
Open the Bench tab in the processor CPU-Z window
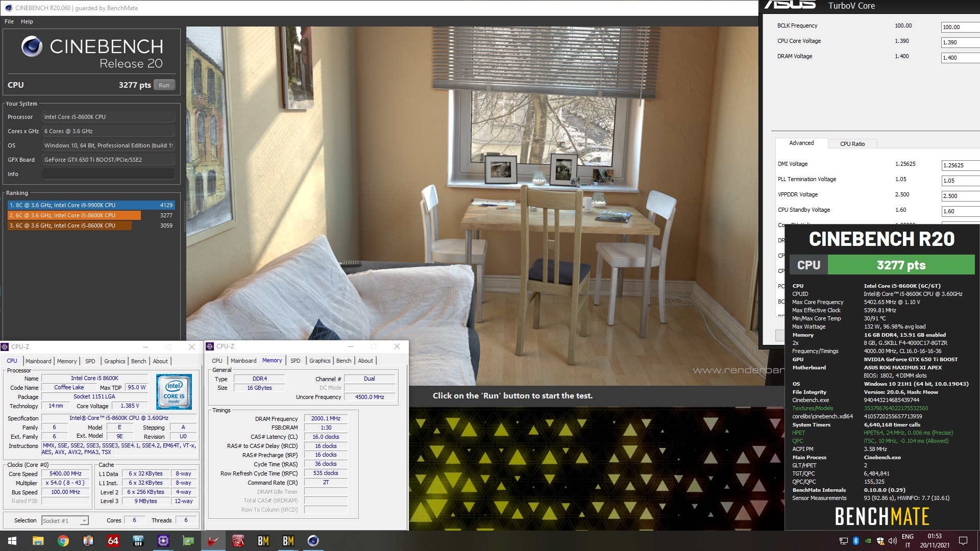tap(138, 361)
